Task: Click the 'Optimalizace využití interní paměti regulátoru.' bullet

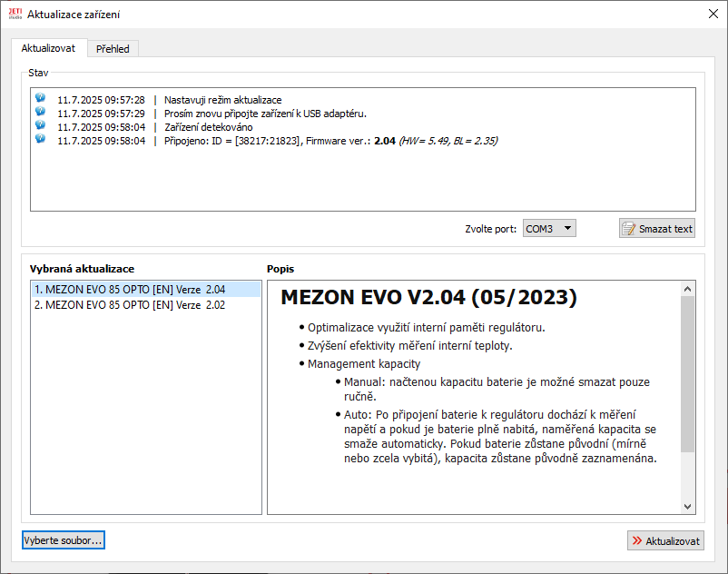Action: click(x=426, y=327)
